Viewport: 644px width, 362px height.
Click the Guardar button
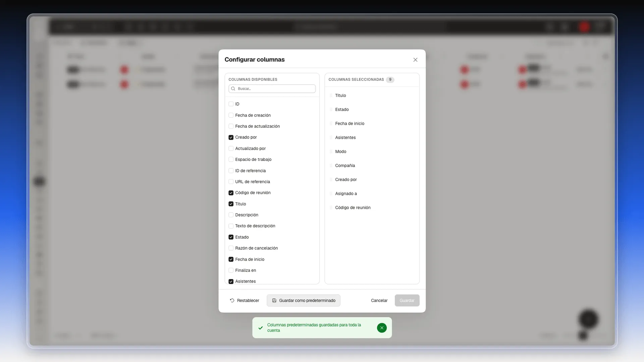(x=407, y=301)
